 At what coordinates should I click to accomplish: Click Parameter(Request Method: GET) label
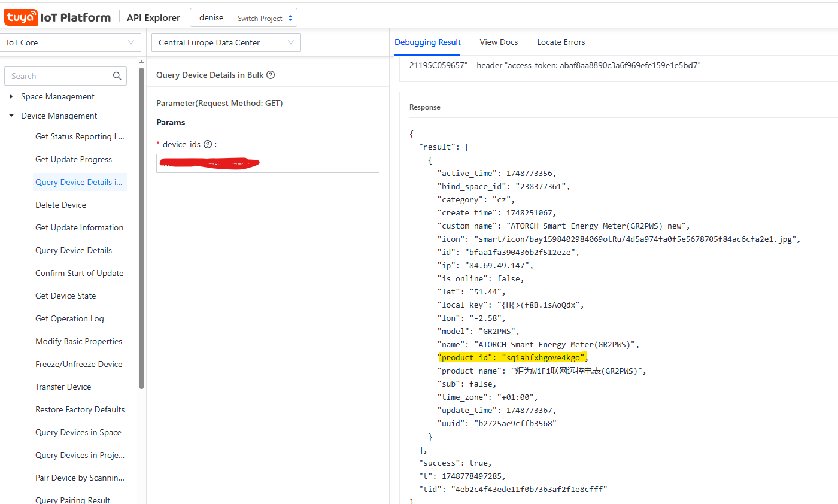(x=219, y=103)
